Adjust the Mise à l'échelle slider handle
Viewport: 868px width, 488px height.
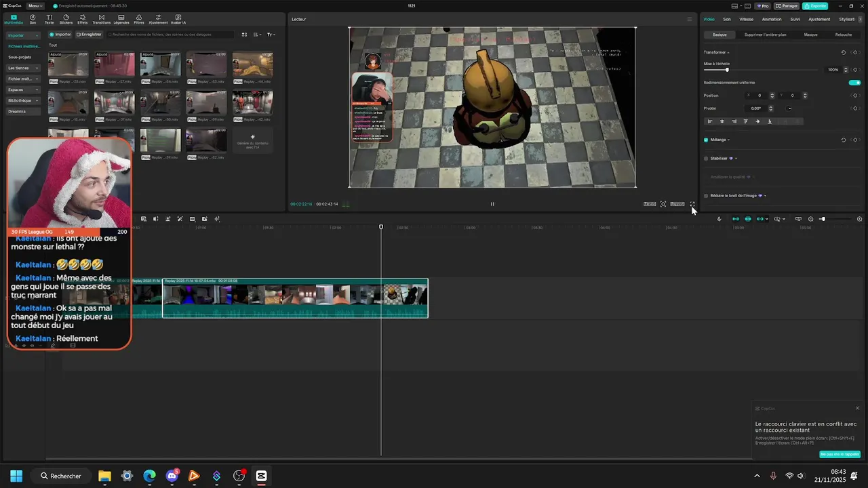click(727, 70)
